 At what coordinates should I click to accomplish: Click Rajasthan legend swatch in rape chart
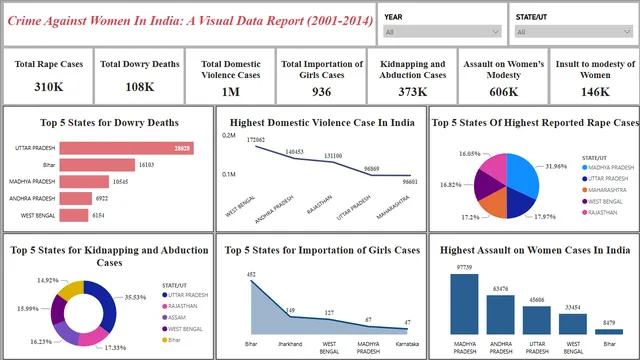coord(584,212)
